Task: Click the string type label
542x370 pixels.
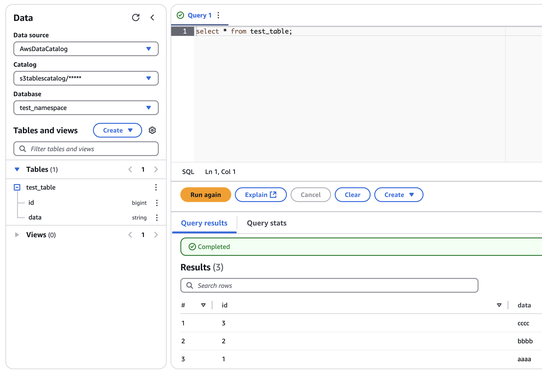Action: 139,218
